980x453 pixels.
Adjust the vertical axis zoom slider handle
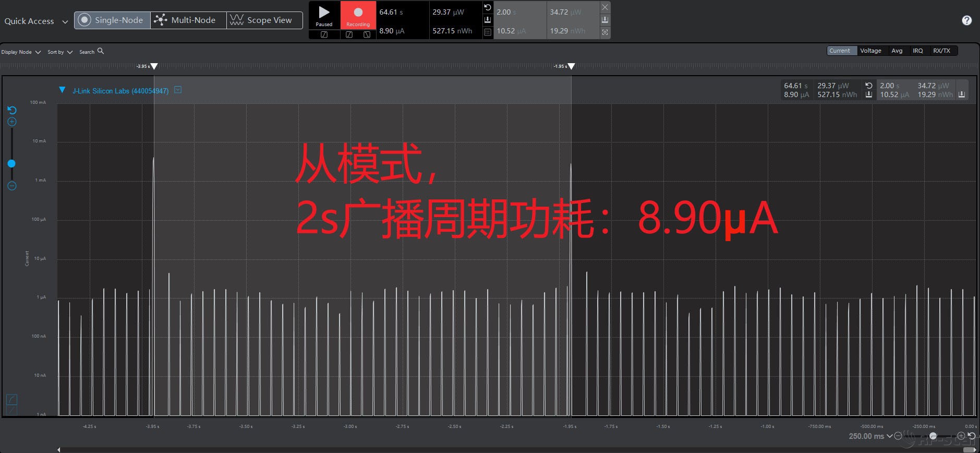click(x=11, y=163)
